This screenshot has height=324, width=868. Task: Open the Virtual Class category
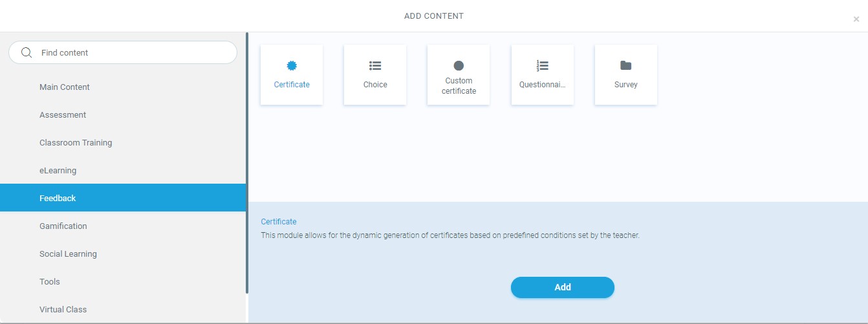[x=63, y=310]
